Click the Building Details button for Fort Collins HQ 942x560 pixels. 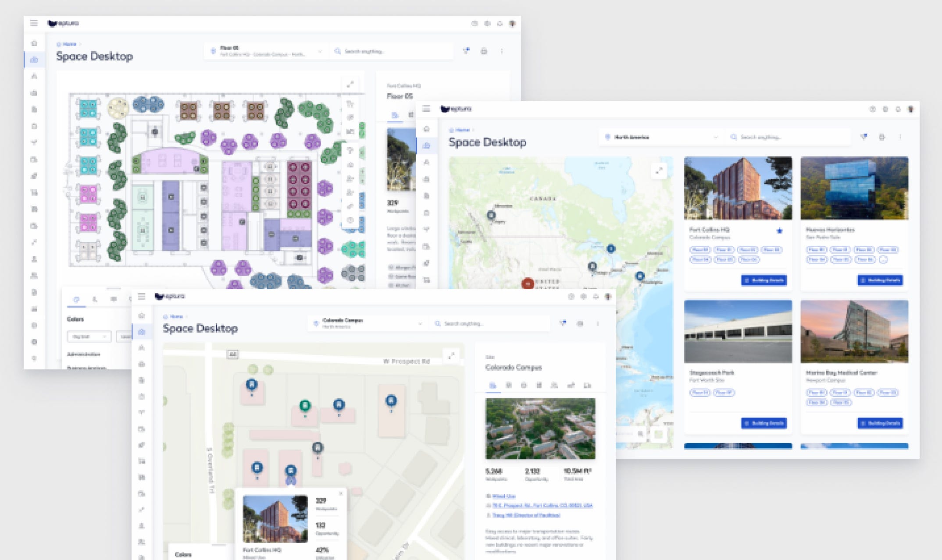pos(764,280)
